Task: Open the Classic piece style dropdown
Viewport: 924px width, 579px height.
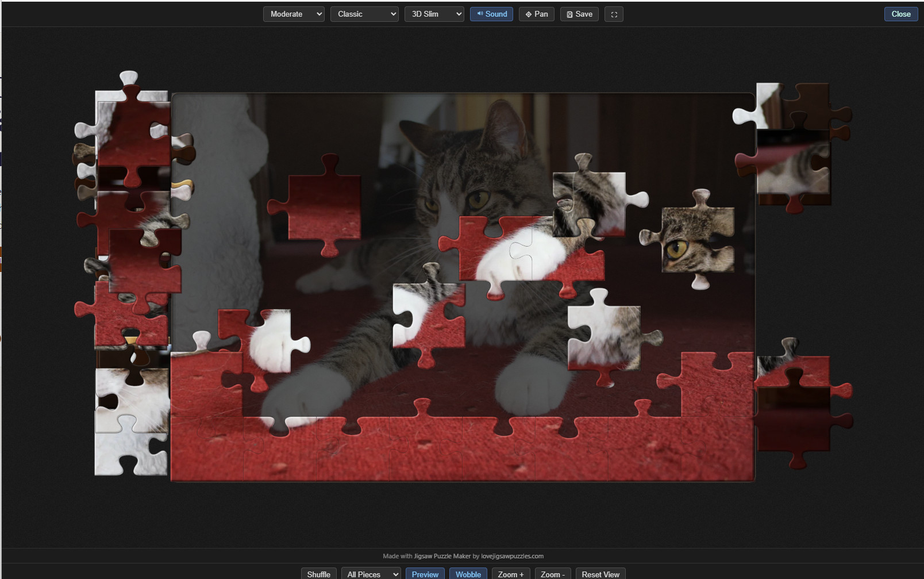Action: pos(364,14)
